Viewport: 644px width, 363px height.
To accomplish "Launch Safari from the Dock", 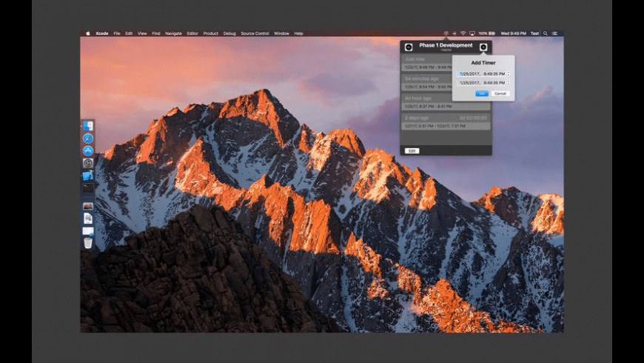I will point(88,139).
